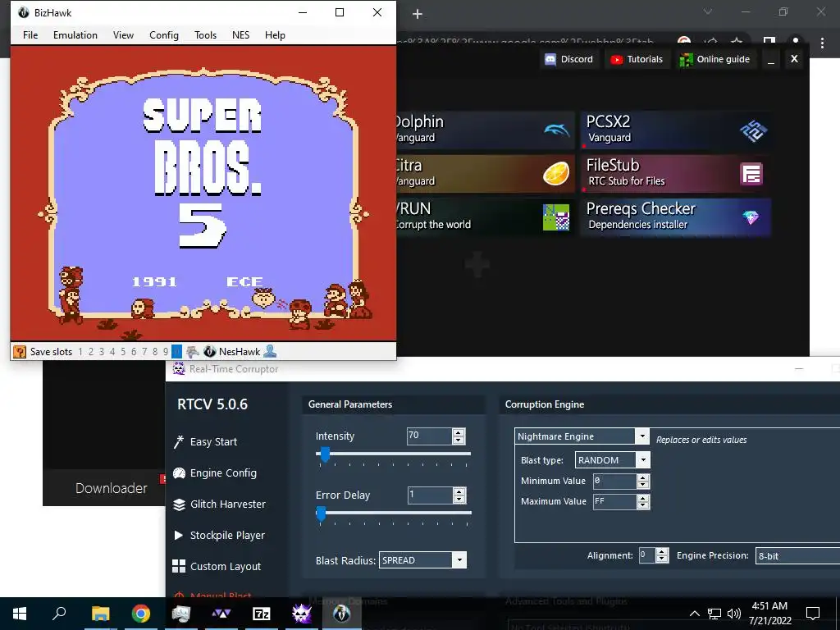Open Windows taskbar search
This screenshot has height=630, width=840.
(59, 614)
